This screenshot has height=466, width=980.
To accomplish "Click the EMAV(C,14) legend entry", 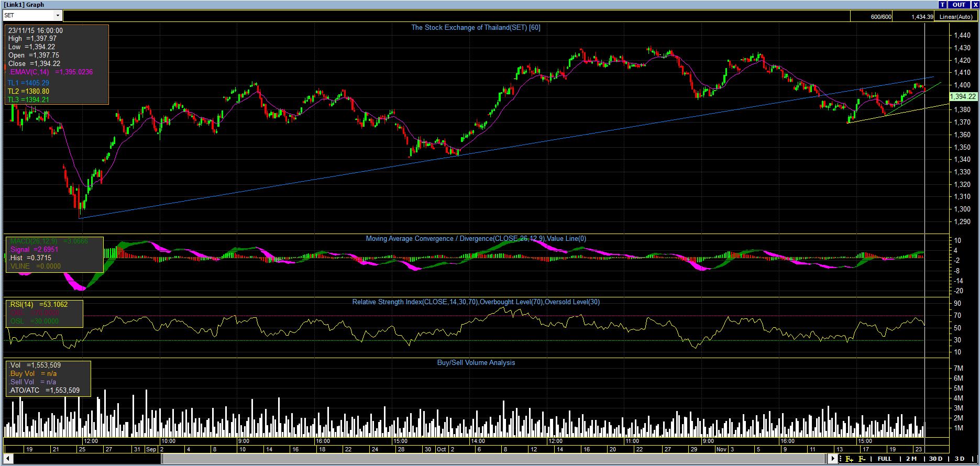I will point(51,72).
